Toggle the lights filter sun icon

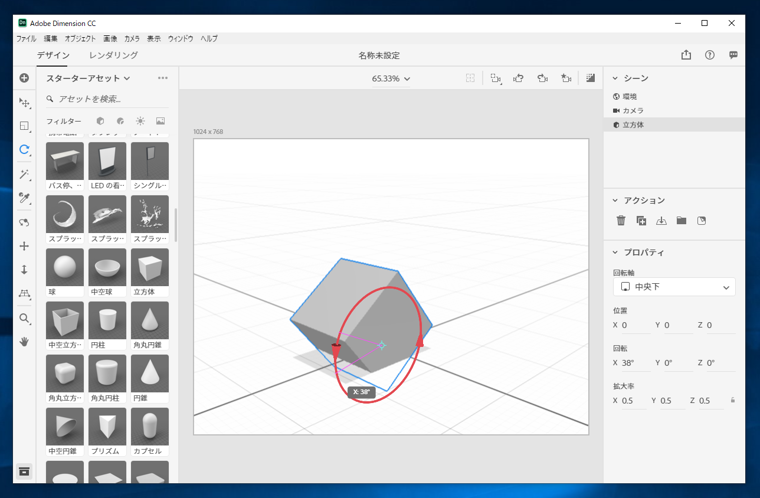140,121
